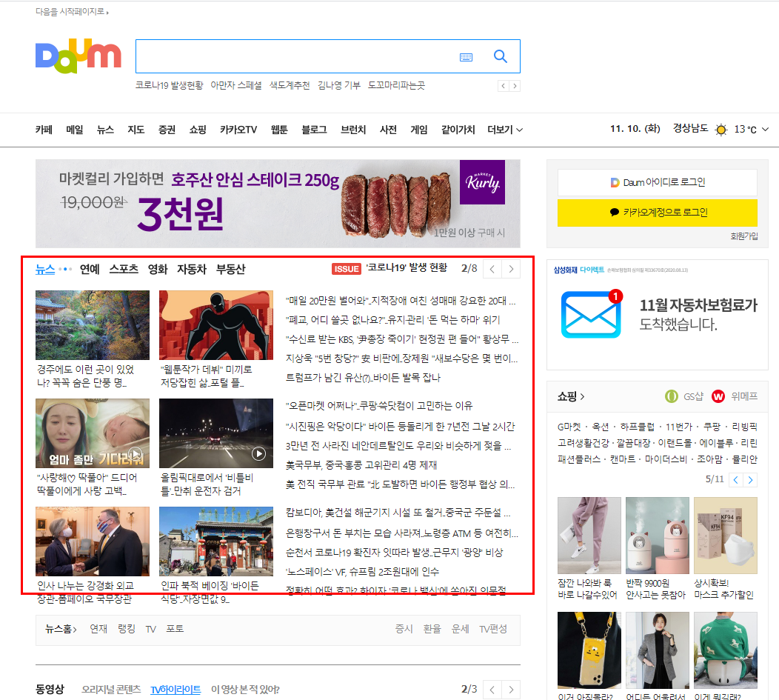Screen dimensions: 779x700
Task: Play the 엄마 좀만 기다려 video thumbnail
Action: click(x=93, y=433)
